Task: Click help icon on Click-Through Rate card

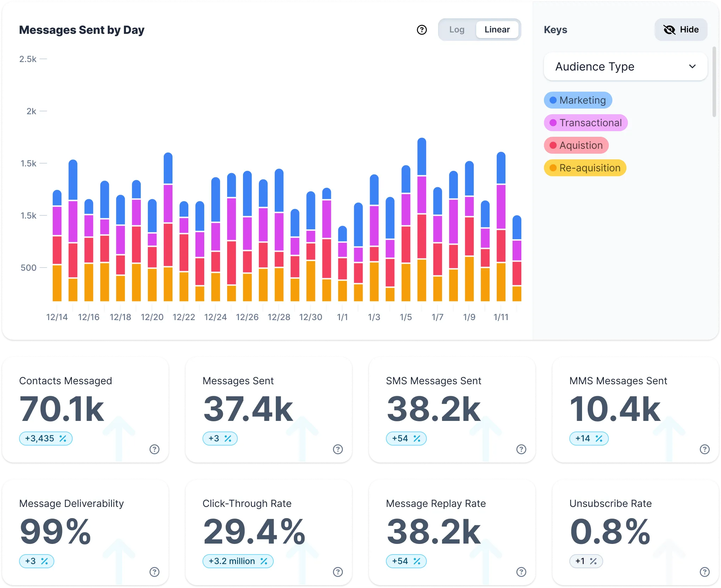Action: click(x=338, y=572)
